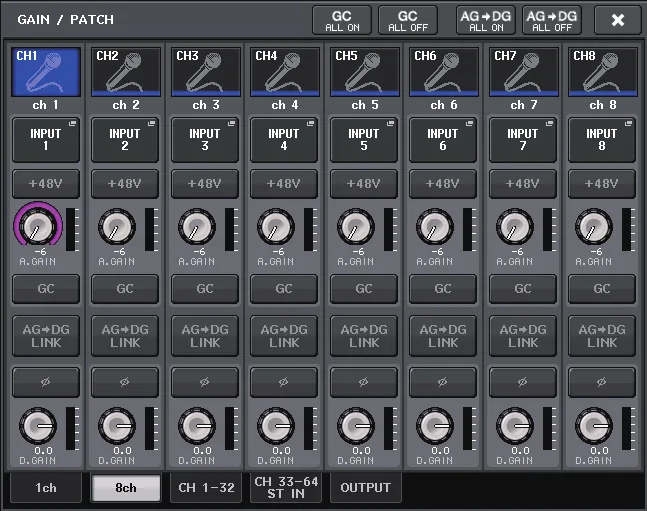Toggle phase invert on channel 8
This screenshot has height=511, width=647.
(x=602, y=382)
